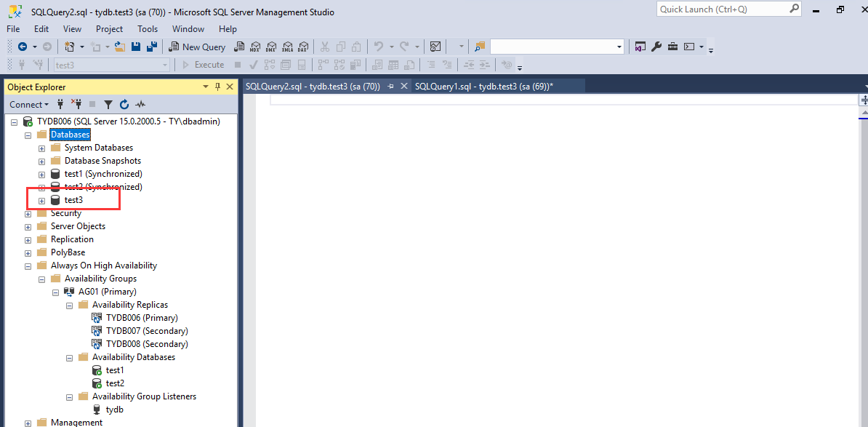Click the Find in Files folder icon

coord(479,47)
